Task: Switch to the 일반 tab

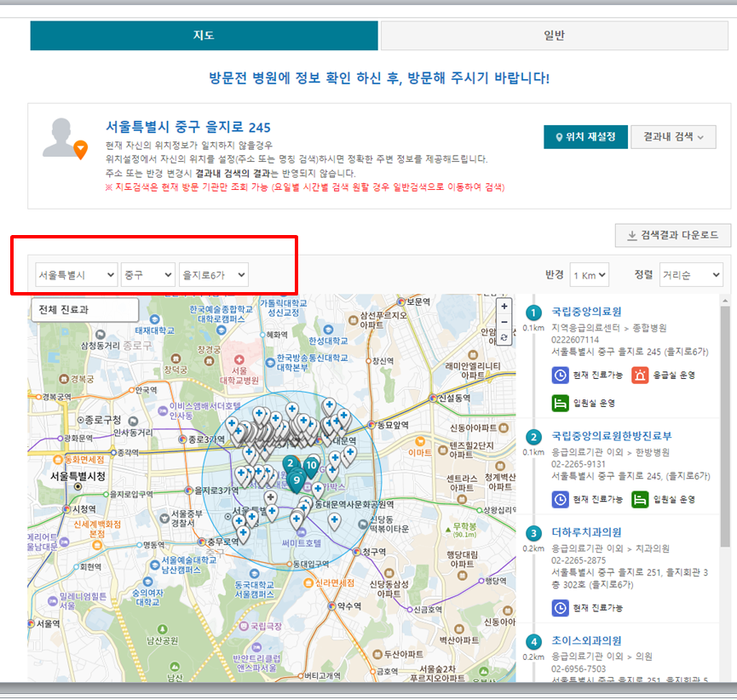Action: [552, 36]
